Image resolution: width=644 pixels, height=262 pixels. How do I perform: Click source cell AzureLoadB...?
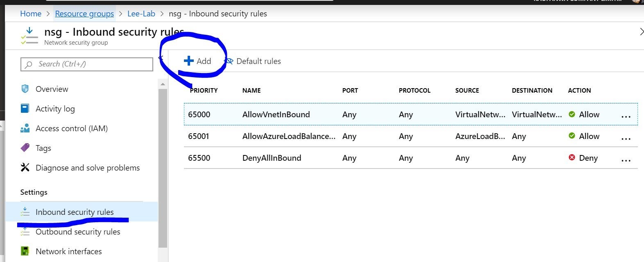pos(480,136)
